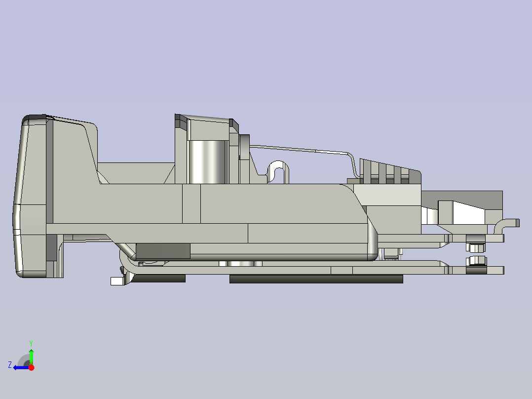Click the red origin sphere of the triad
The image size is (532, 399).
pyautogui.click(x=31, y=368)
